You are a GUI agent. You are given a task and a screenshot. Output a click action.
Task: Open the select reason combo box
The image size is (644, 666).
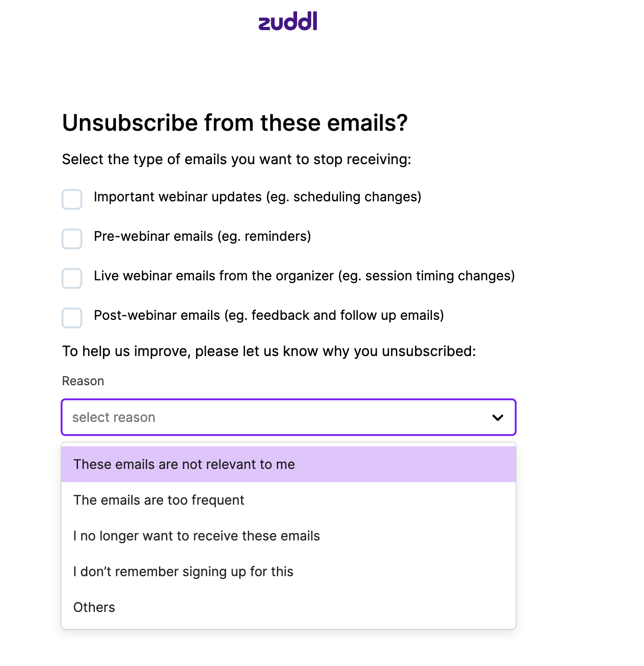(x=288, y=418)
